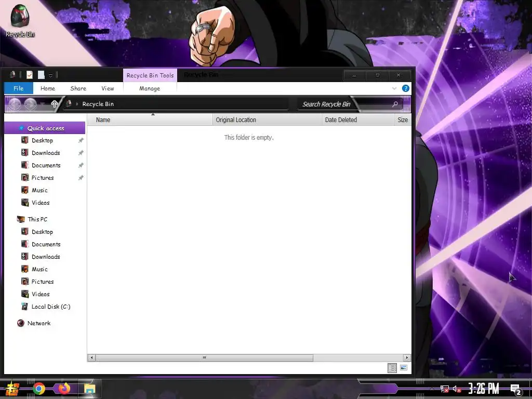Screen dimensions: 532x399
Task: Select This PC in the navigation pane
Action: pos(37,220)
